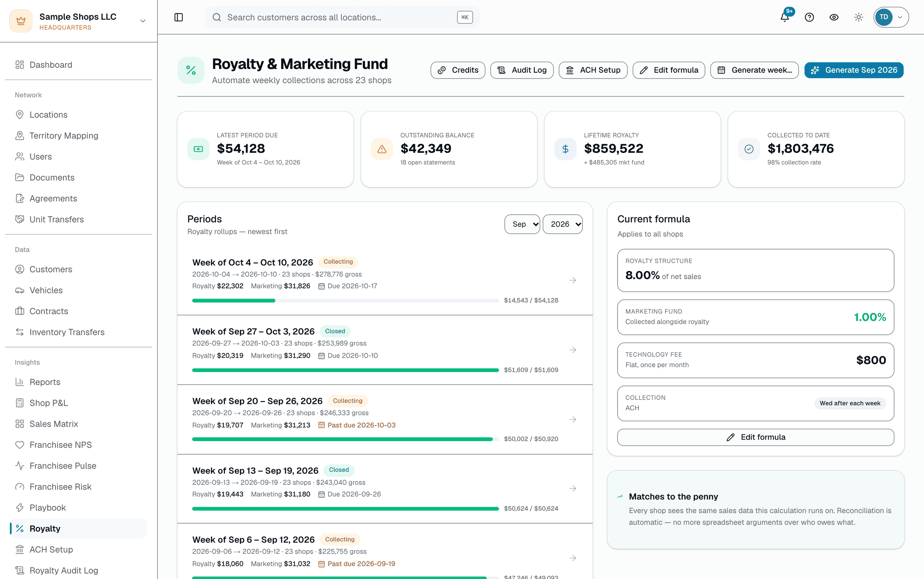924x579 pixels.
Task: Open the Audit Log button
Action: [522, 70]
